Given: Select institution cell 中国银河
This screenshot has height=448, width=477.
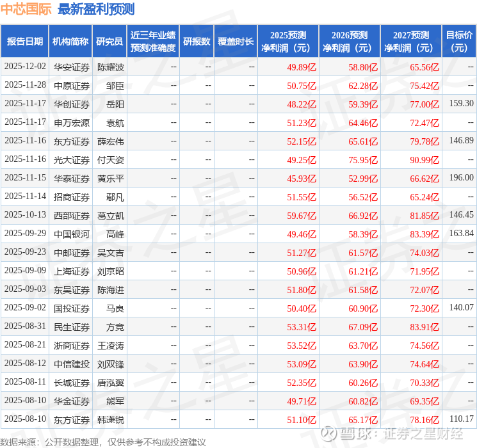Looking at the screenshot, I should pyautogui.click(x=72, y=234).
